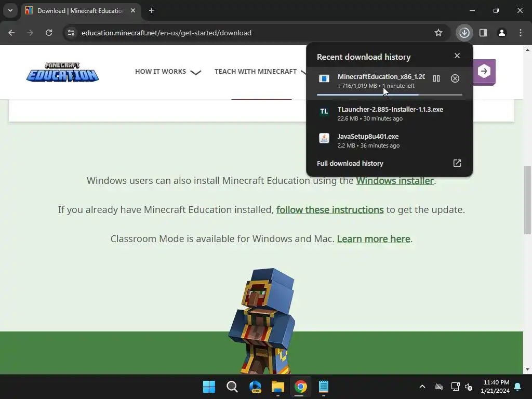Click the Java setup file icon

324,138
